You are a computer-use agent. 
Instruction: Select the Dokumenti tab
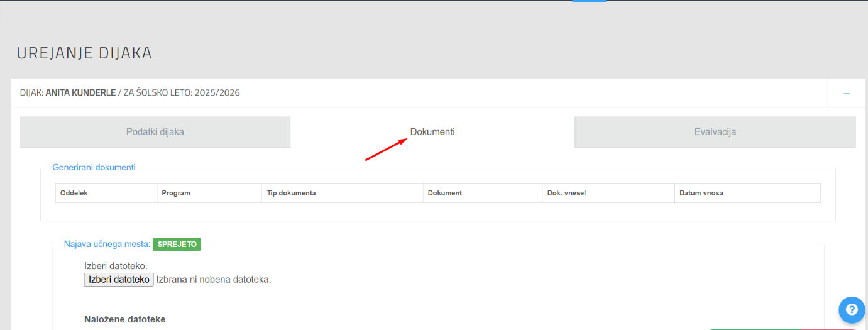click(432, 132)
